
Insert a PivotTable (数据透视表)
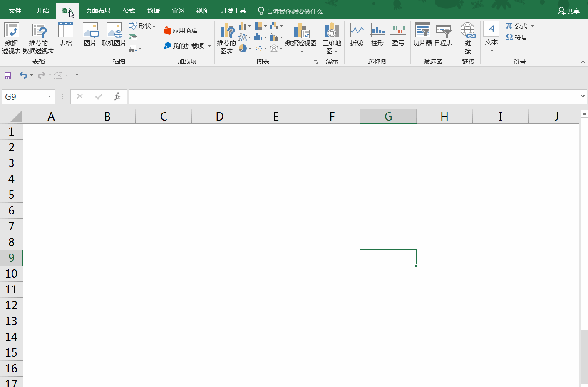[x=11, y=38]
